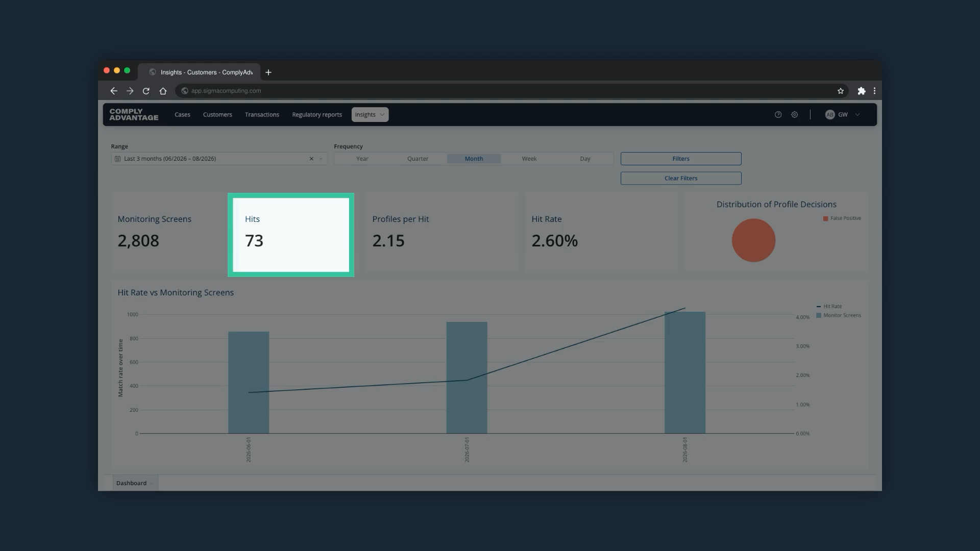The width and height of the screenshot is (980, 551).
Task: Click the 2026-08-01 bar
Action: pyautogui.click(x=685, y=372)
